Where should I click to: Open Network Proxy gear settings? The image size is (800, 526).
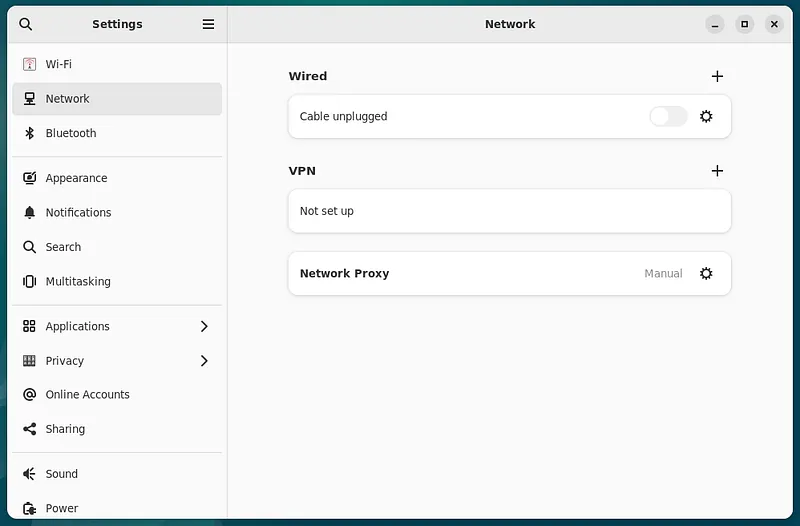(706, 273)
